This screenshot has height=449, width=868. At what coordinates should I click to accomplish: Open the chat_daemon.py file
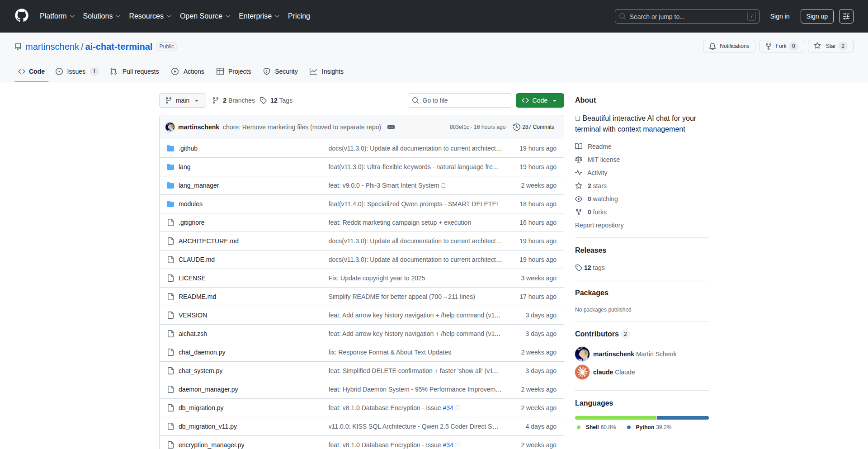(202, 352)
